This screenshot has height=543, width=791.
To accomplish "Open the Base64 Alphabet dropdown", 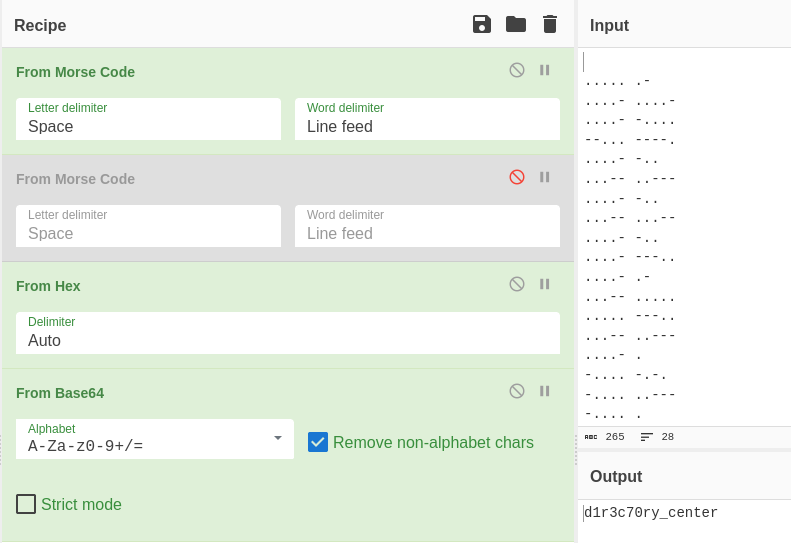I will click(155, 439).
